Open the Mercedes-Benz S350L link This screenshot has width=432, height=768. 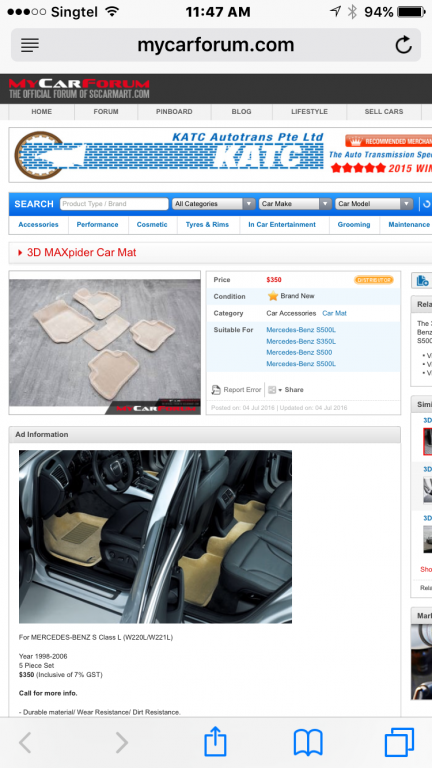(x=301, y=341)
